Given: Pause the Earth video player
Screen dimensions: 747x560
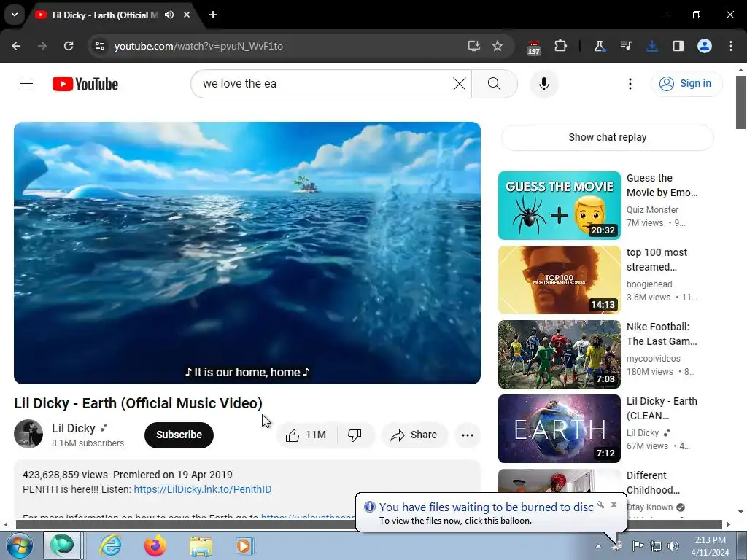Looking at the screenshot, I should point(247,253).
